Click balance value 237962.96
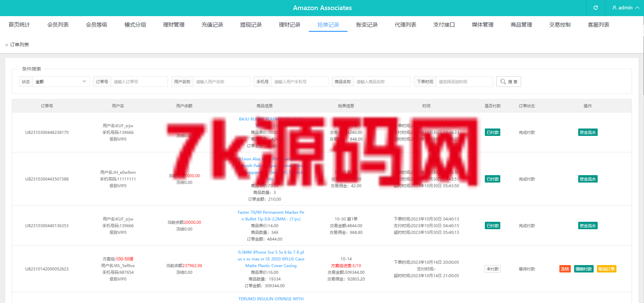Image resolution: width=644 pixels, height=303 pixels. [x=192, y=265]
